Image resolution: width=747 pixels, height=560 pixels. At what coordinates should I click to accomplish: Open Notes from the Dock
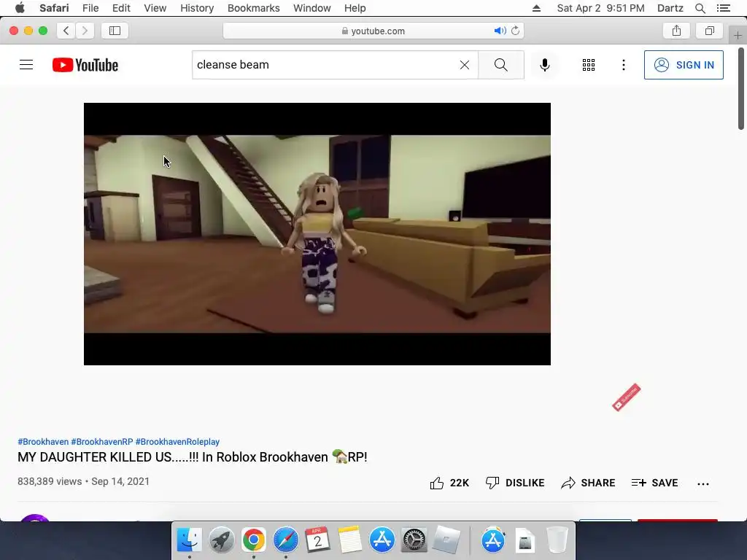(349, 540)
